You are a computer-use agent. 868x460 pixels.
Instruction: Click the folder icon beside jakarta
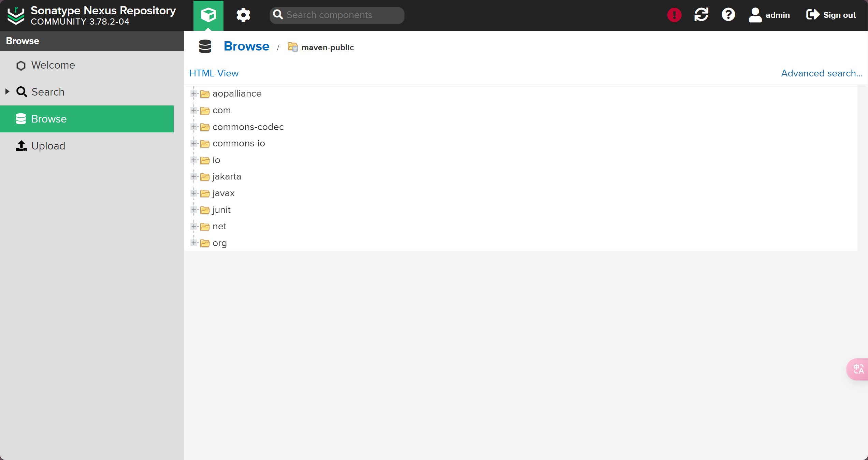point(205,177)
